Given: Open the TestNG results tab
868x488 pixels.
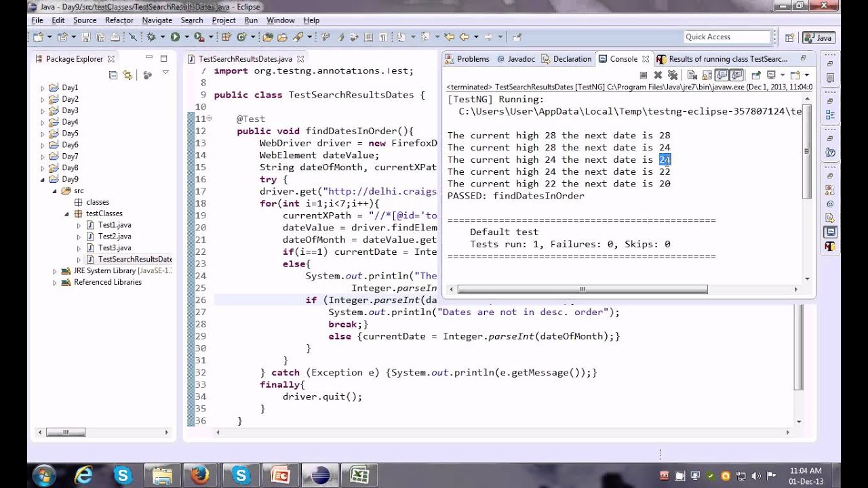Looking at the screenshot, I should tap(722, 59).
